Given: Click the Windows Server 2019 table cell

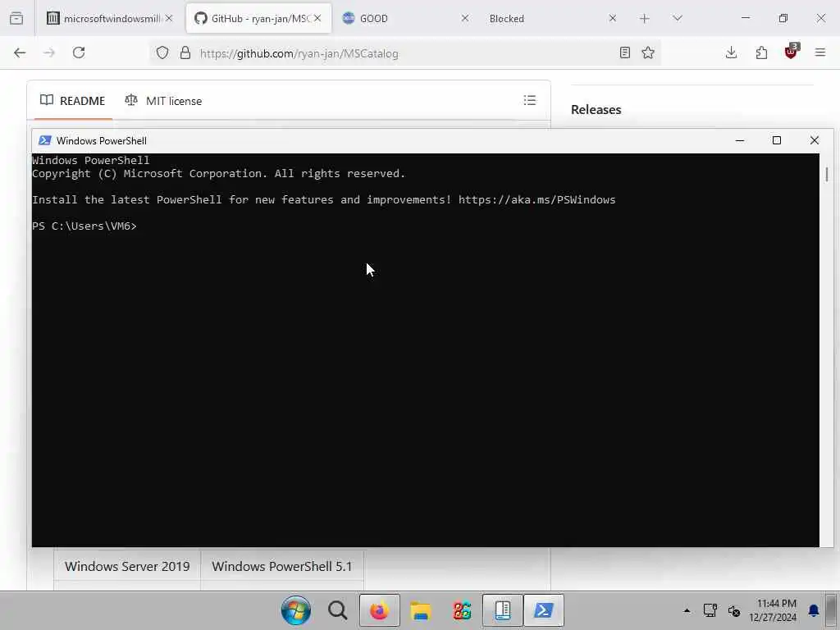Looking at the screenshot, I should tap(127, 566).
